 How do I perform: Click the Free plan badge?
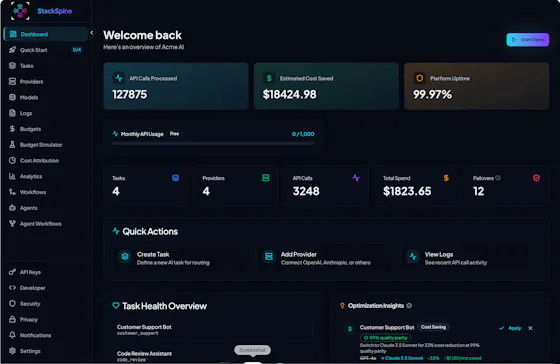175,134
